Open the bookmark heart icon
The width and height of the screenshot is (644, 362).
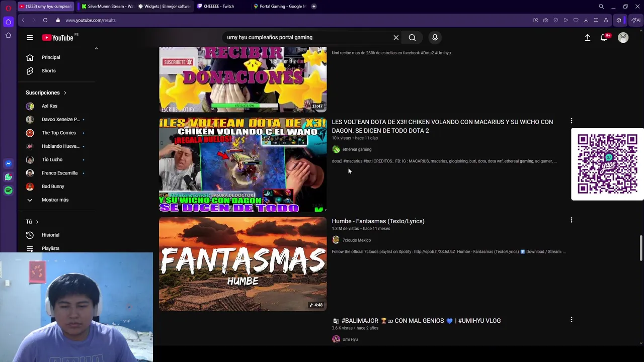[576, 20]
